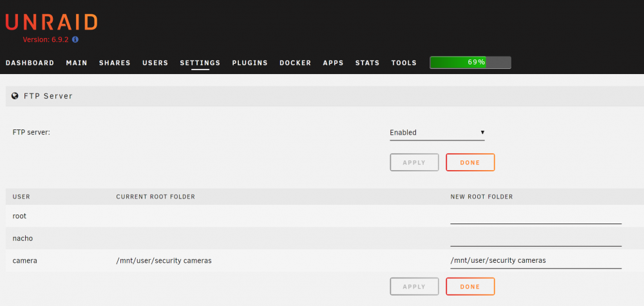Open the Plugins page

[250, 63]
